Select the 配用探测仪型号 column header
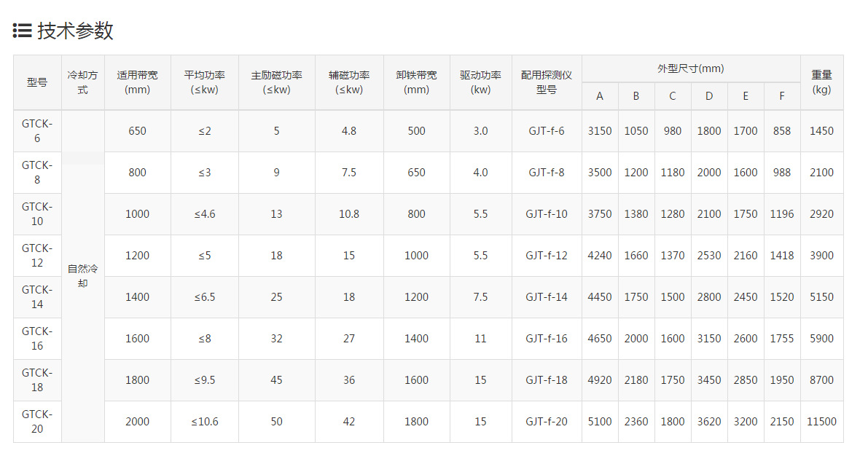This screenshot has width=868, height=464. coord(547,82)
